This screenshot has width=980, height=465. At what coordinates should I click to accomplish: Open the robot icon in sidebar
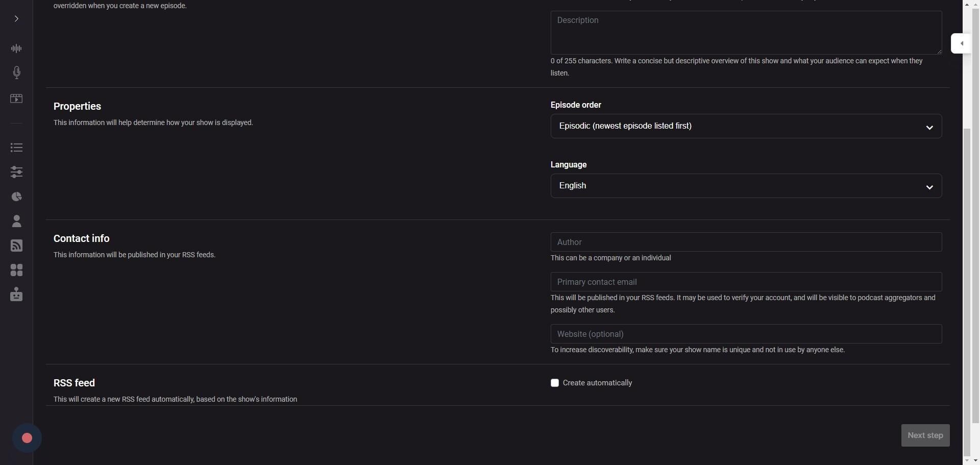click(16, 295)
